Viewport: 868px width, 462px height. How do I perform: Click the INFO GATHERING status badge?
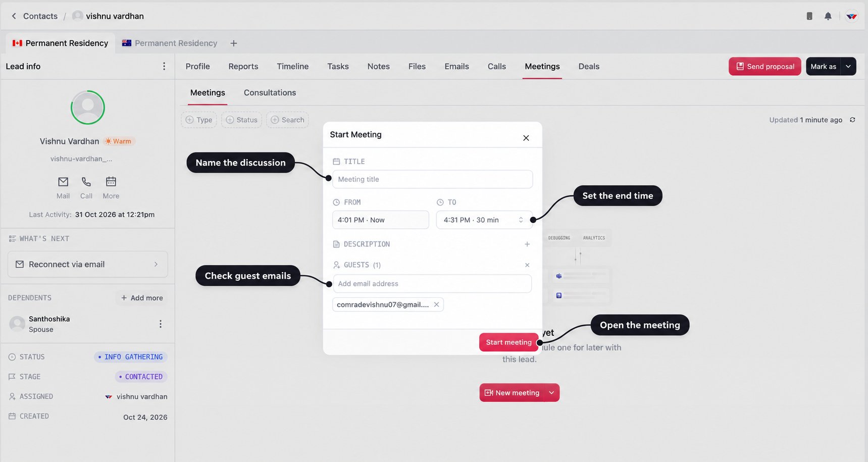pos(131,357)
